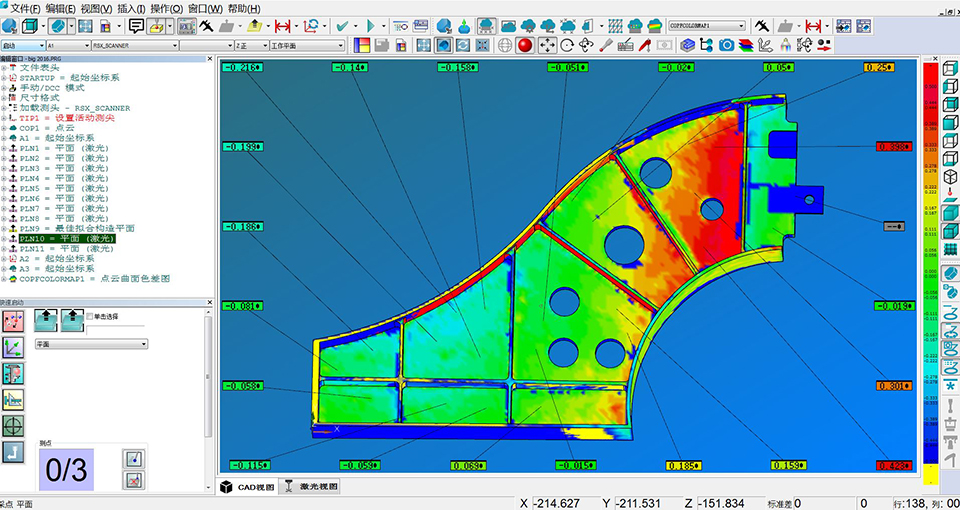Open the 平面 feature type dropdown
This screenshot has height=510, width=960.
pyautogui.click(x=145, y=343)
